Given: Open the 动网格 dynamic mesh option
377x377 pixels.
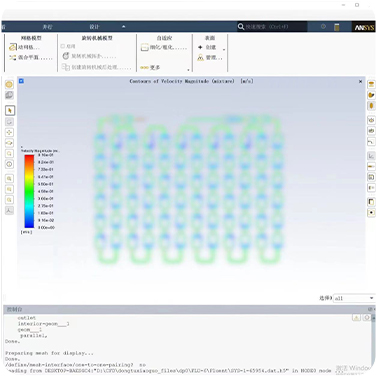Looking at the screenshot, I should click(24, 47).
